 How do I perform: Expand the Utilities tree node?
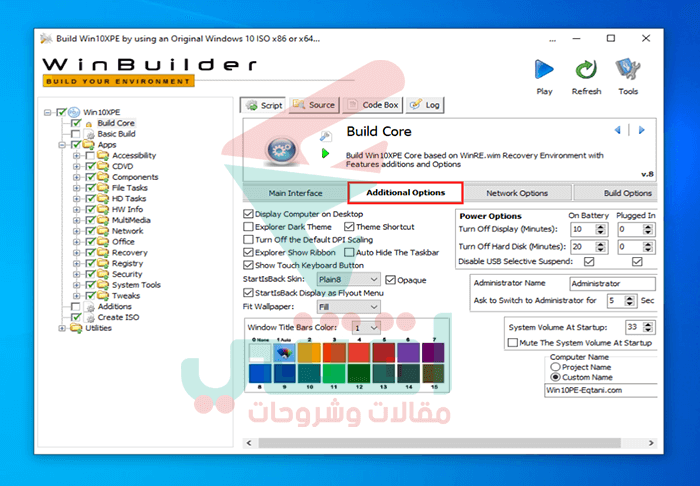click(x=62, y=328)
